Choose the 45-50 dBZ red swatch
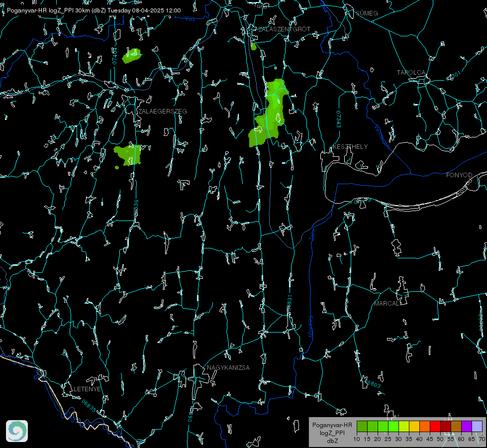The width and height of the screenshot is (487, 448). point(435,426)
